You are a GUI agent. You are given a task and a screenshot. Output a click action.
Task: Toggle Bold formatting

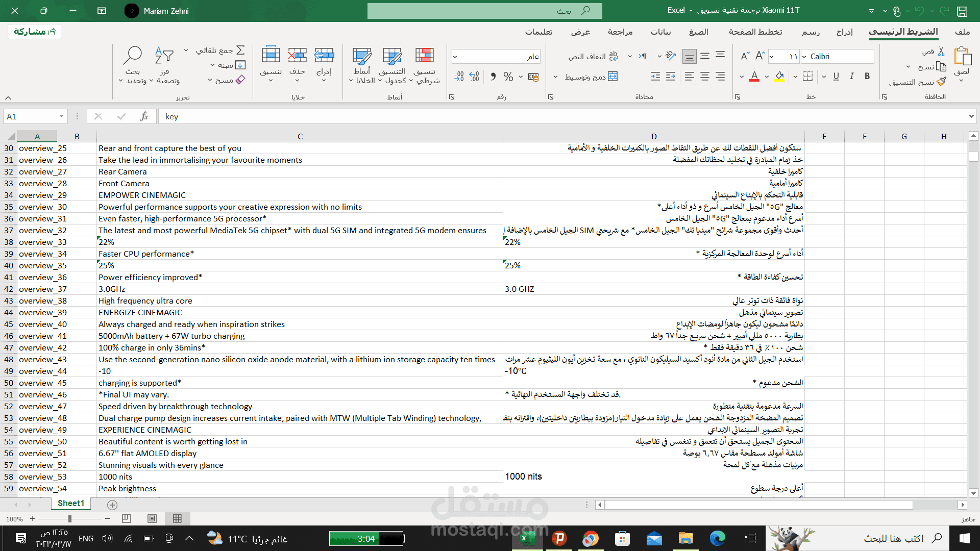867,77
